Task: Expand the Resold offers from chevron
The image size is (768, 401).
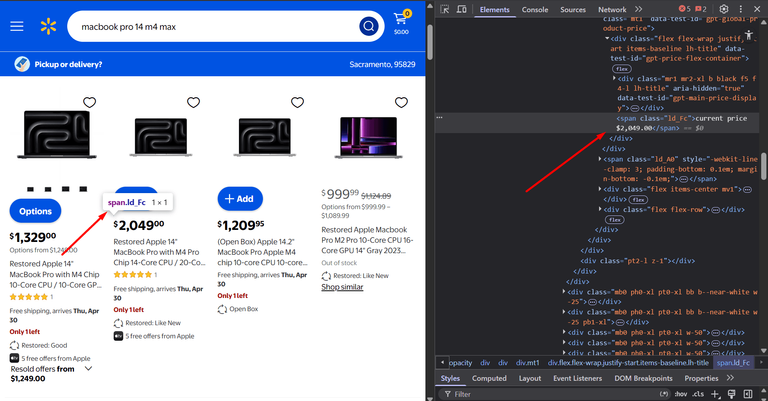Action: click(x=88, y=369)
